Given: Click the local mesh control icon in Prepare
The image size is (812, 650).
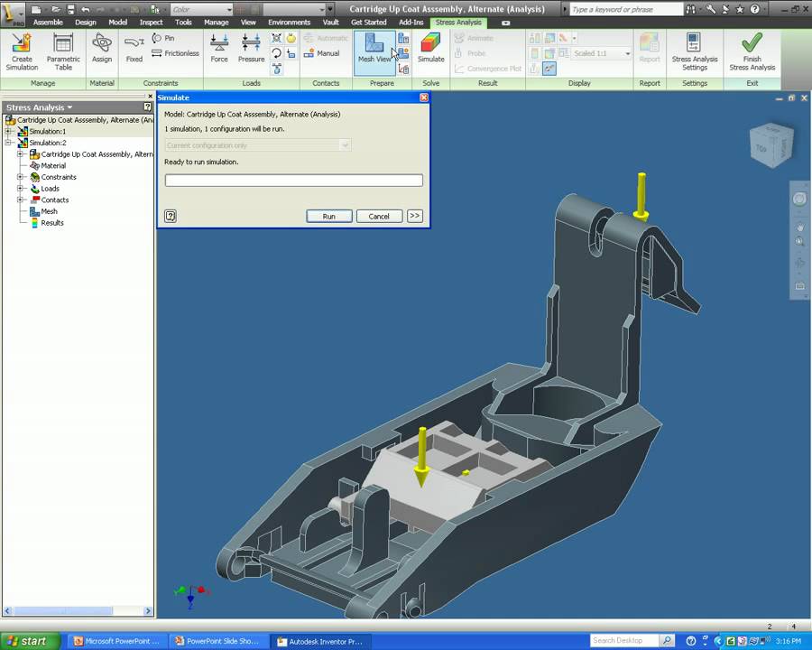Looking at the screenshot, I should tap(403, 53).
